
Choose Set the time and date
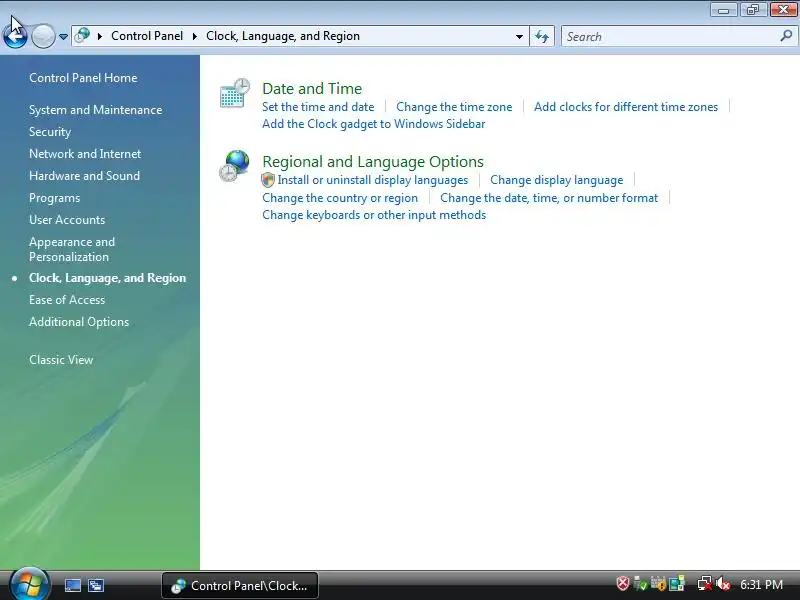[318, 107]
